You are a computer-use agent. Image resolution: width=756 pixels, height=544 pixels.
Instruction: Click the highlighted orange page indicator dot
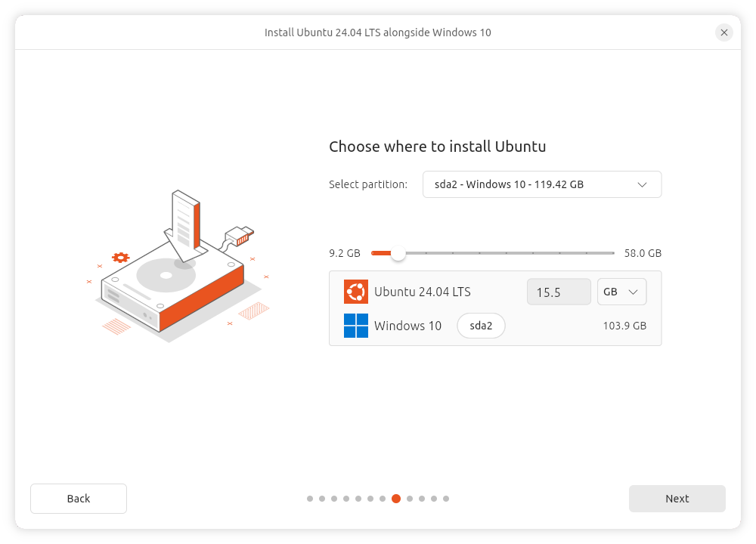pyautogui.click(x=396, y=499)
